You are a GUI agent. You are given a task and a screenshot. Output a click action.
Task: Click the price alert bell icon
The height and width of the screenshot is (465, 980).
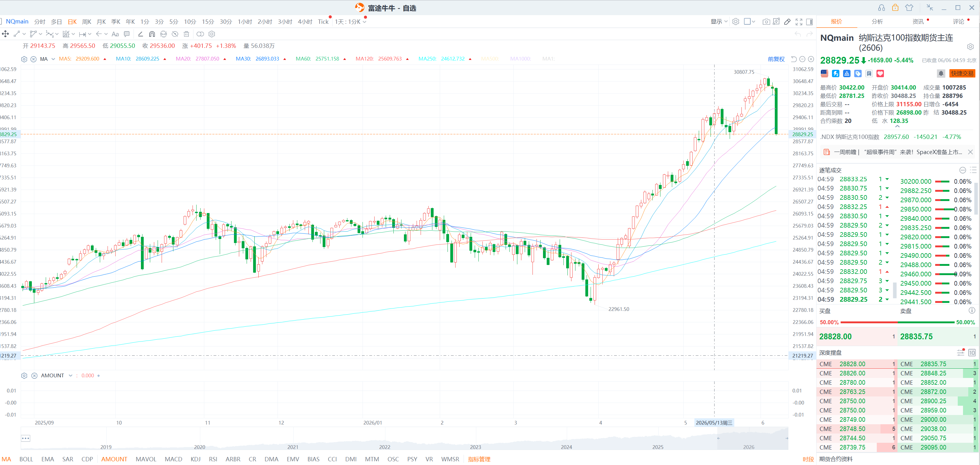[941, 73]
